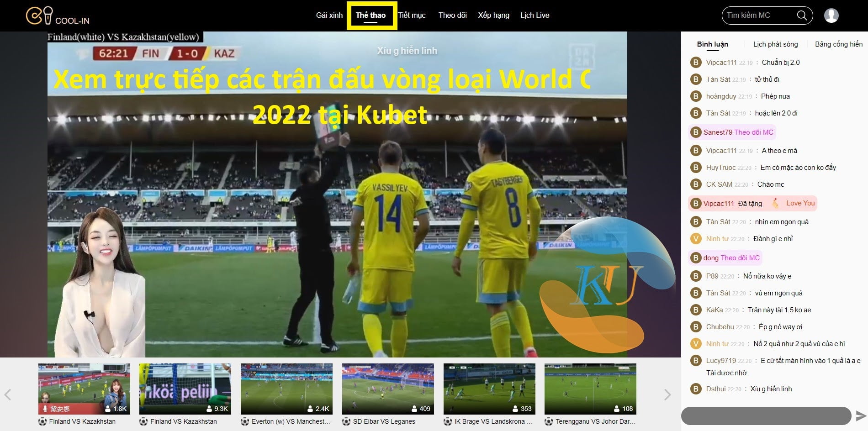Viewport: 868px width, 431px height.
Task: Click the chat message input box
Action: tap(766, 416)
